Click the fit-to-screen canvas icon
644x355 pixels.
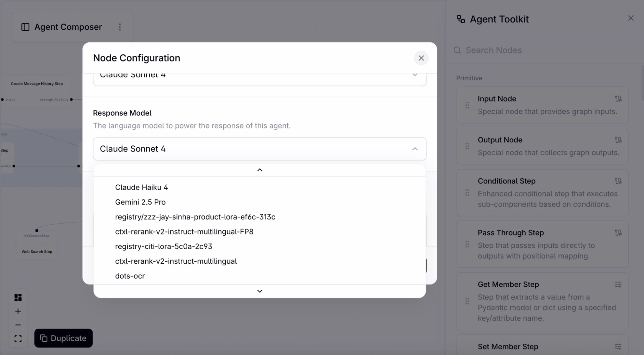pos(18,339)
